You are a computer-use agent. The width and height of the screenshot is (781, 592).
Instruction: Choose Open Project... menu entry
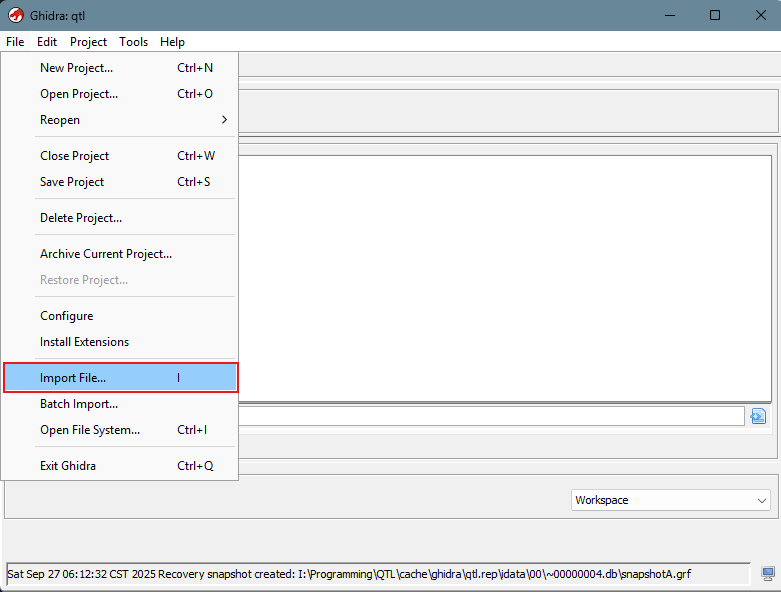tap(78, 94)
